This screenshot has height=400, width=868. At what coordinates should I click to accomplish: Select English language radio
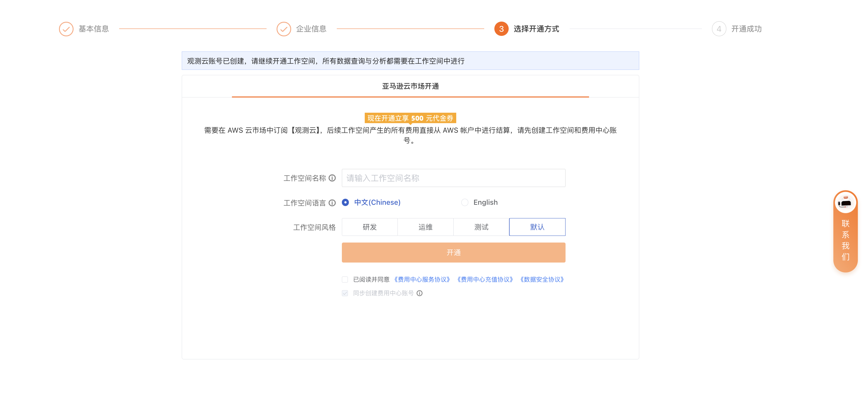[465, 202]
